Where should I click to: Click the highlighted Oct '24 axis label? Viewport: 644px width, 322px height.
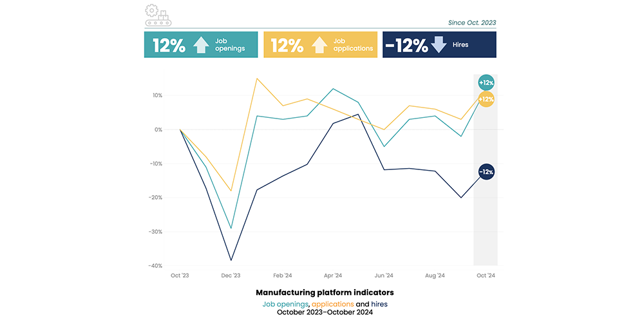[486, 275]
